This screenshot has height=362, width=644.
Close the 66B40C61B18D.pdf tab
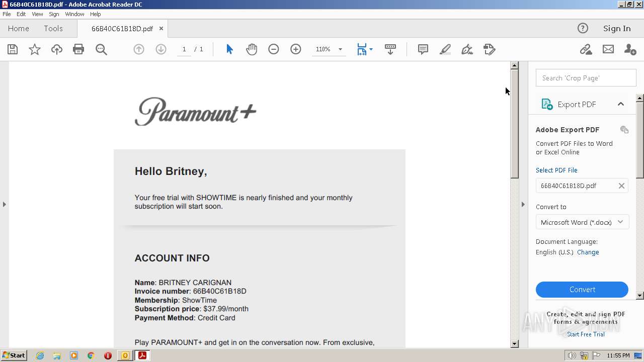[161, 29]
